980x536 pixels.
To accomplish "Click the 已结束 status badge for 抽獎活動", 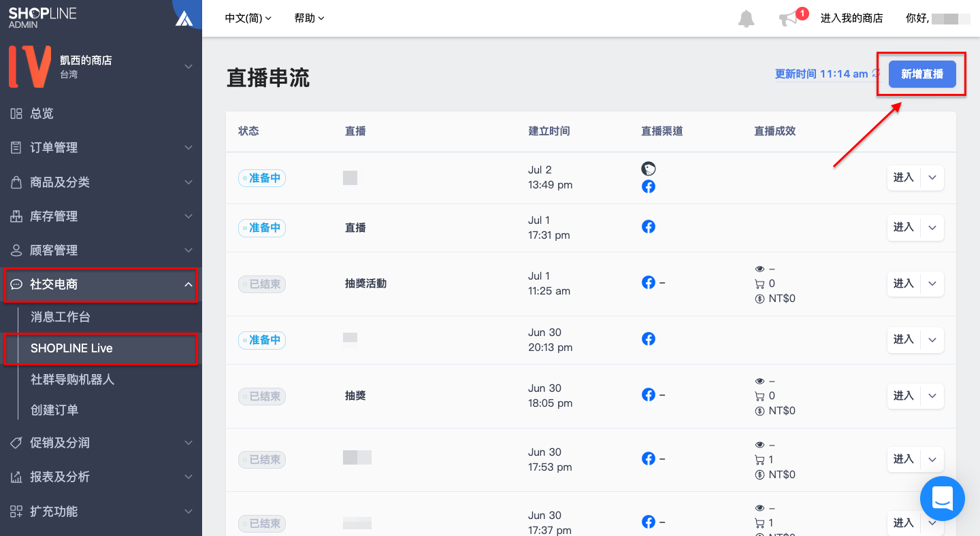I will (x=262, y=284).
